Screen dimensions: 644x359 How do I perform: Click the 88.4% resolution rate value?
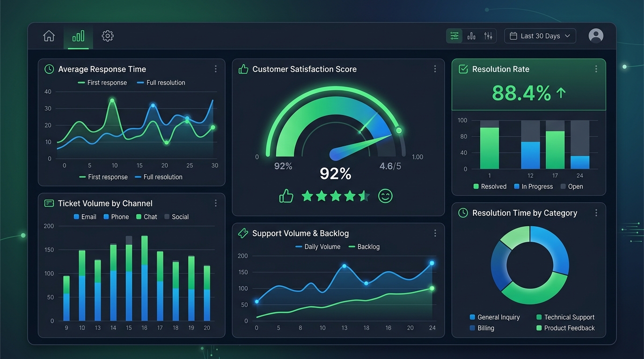tap(521, 93)
